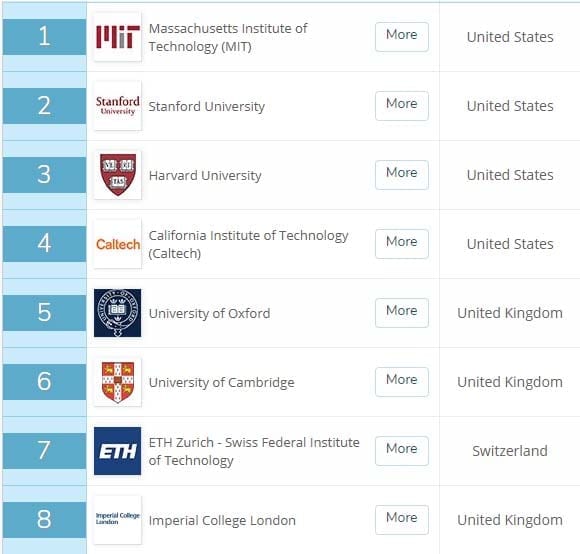Open the University of Oxford name link
The height and width of the screenshot is (554, 580).
209,313
